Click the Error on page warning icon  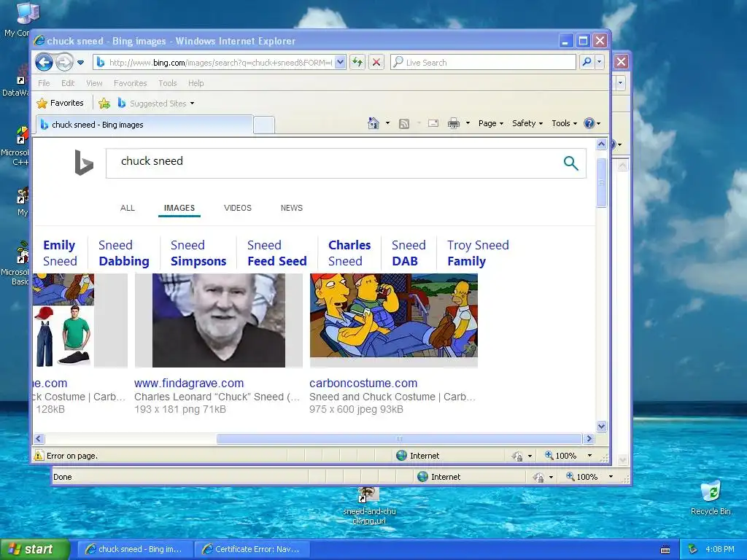tap(39, 456)
